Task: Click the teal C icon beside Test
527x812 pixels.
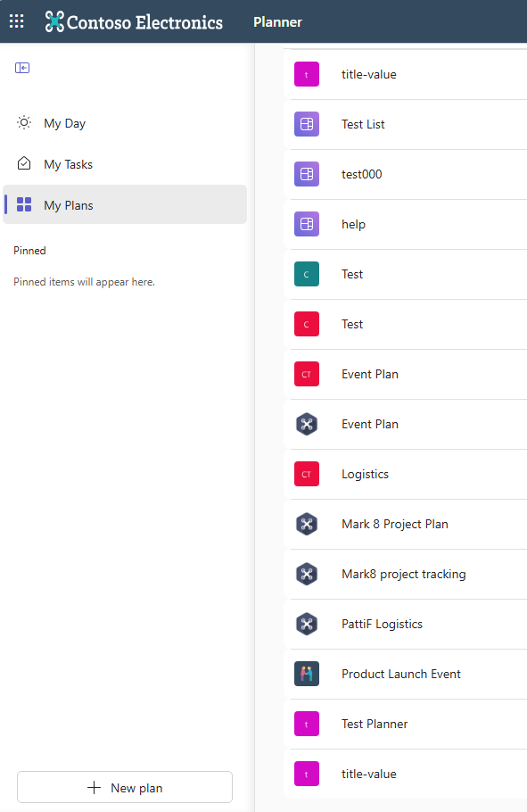Action: (307, 274)
